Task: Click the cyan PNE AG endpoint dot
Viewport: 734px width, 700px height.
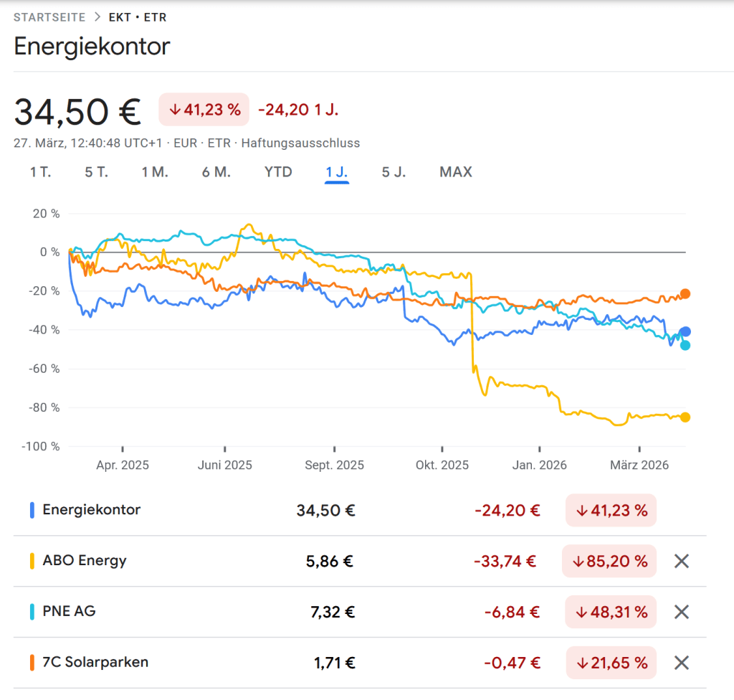Action: (x=685, y=345)
